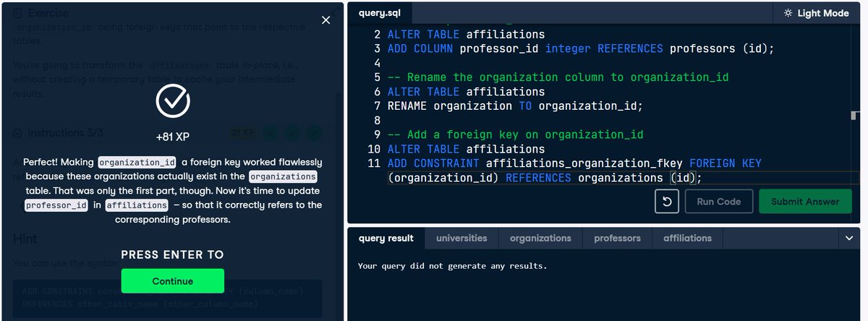Click the 'Add a foreign key' comment line
The height and width of the screenshot is (321, 868).
click(516, 135)
